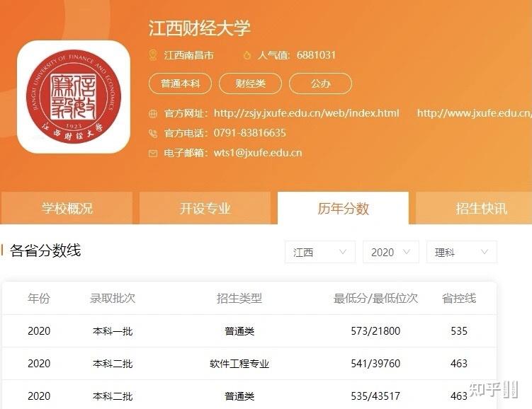Click the 573/21800 score cell
The width and height of the screenshot is (532, 409).
click(375, 330)
